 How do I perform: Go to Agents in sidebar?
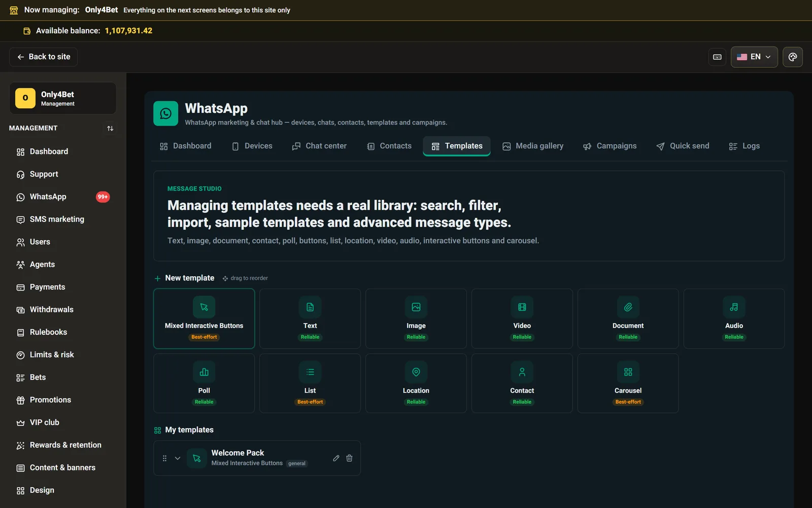(x=63, y=265)
